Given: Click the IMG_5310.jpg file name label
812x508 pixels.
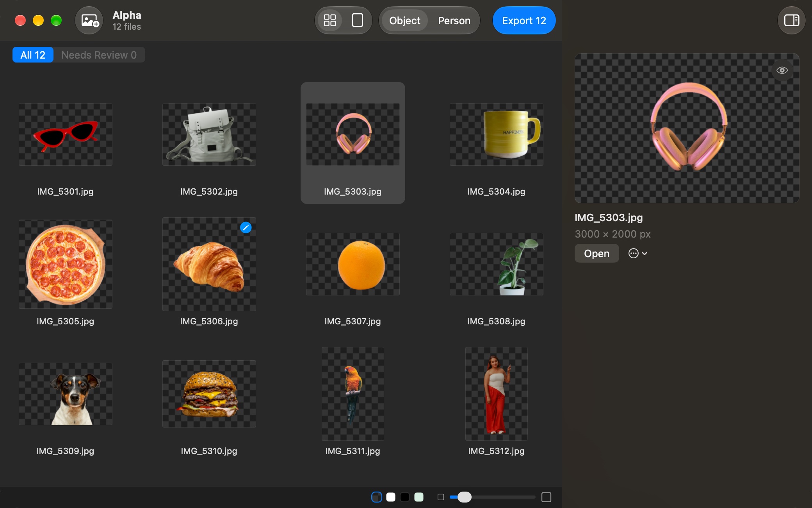Looking at the screenshot, I should (209, 451).
